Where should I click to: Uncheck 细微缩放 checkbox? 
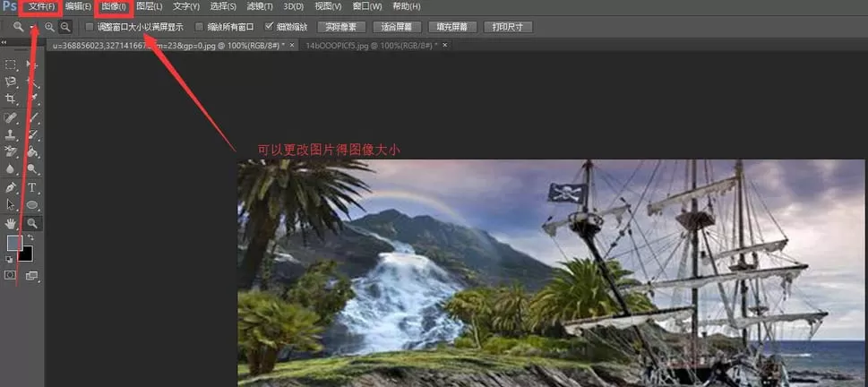click(x=269, y=27)
